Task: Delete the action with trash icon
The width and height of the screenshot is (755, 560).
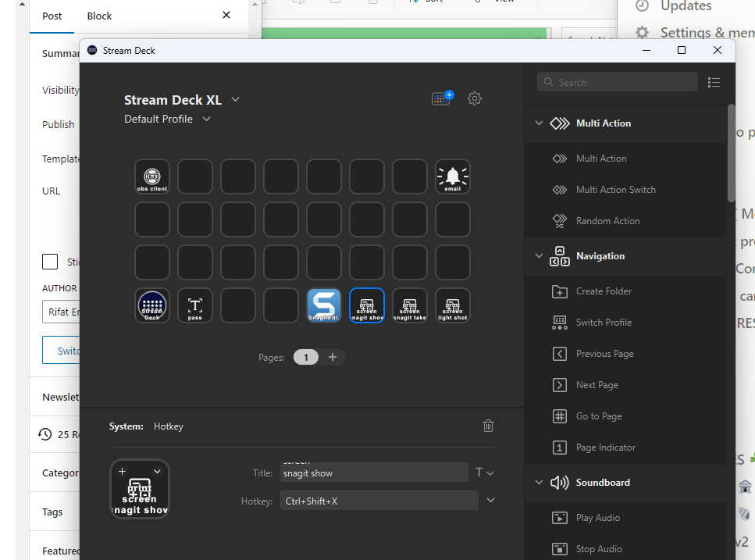Action: click(x=488, y=426)
